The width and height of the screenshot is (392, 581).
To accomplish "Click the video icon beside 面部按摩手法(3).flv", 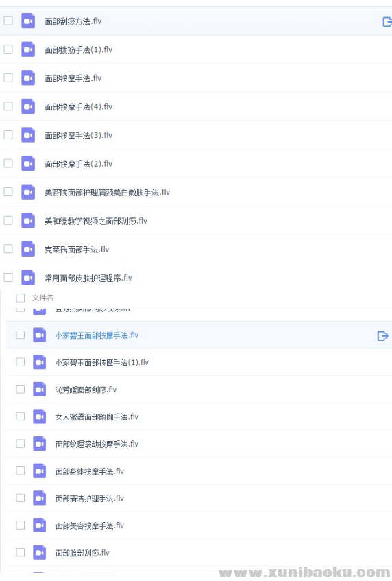I will [28, 135].
